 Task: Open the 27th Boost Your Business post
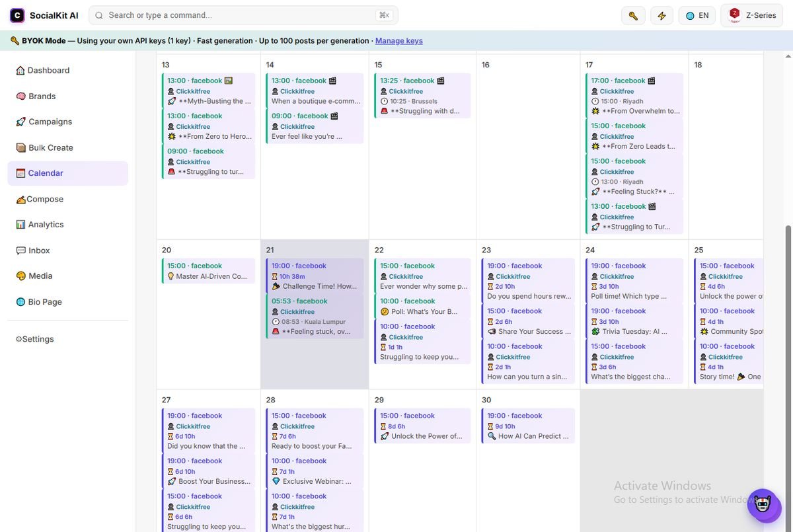click(209, 471)
